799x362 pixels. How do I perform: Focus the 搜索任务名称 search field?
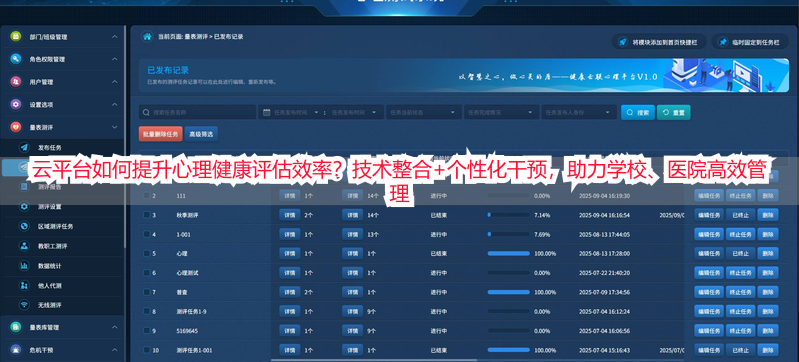(198, 113)
